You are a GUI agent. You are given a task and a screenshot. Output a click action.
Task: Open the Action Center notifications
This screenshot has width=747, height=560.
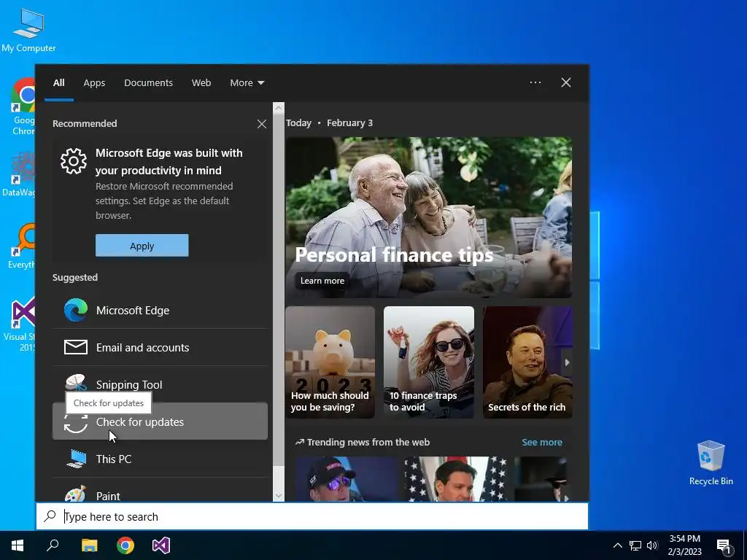[724, 545]
